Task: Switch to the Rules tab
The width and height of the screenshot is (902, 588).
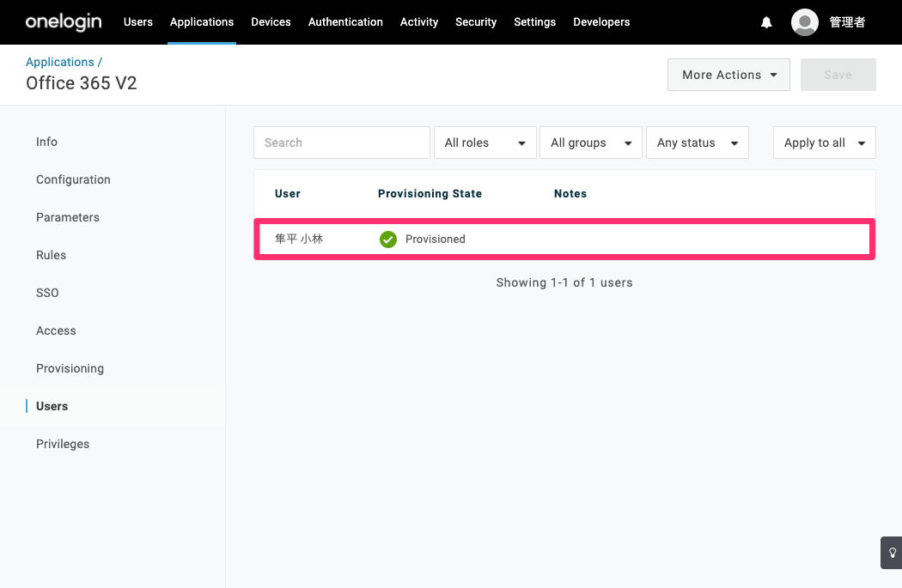Action: (x=52, y=255)
